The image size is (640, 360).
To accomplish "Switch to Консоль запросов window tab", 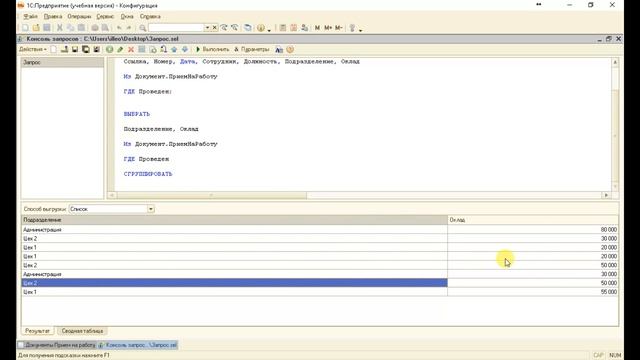I will point(138,345).
